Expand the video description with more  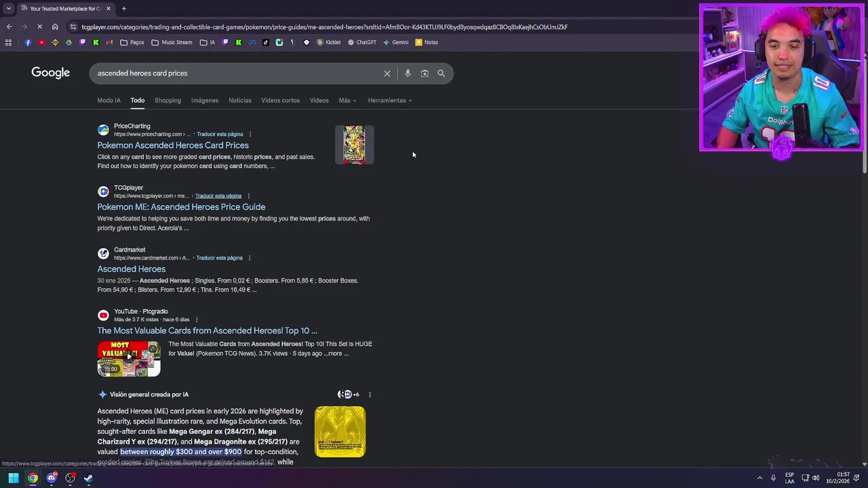[338, 353]
